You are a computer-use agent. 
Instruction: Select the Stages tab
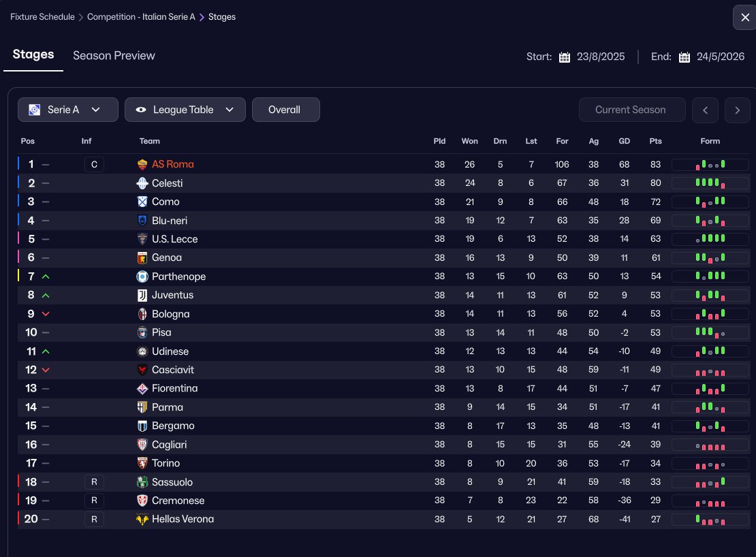click(x=33, y=54)
